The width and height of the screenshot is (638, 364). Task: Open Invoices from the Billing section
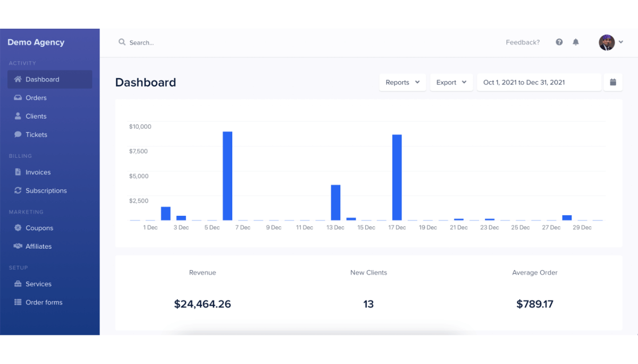click(x=38, y=172)
